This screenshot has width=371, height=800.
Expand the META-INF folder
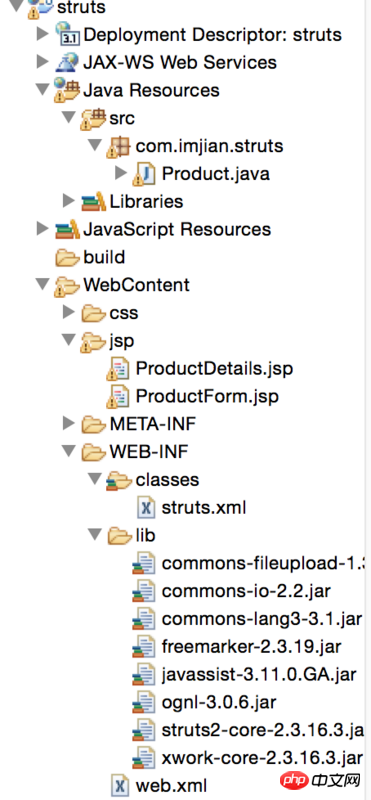[x=69, y=423]
